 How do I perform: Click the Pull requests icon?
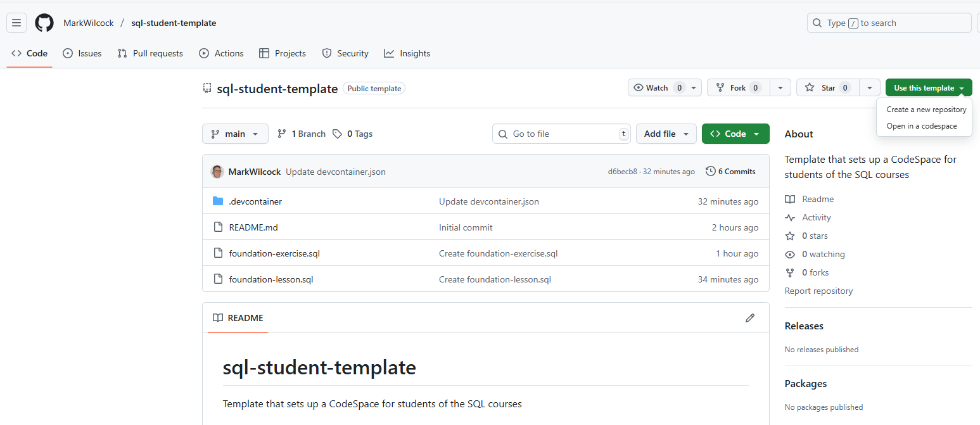(x=122, y=53)
